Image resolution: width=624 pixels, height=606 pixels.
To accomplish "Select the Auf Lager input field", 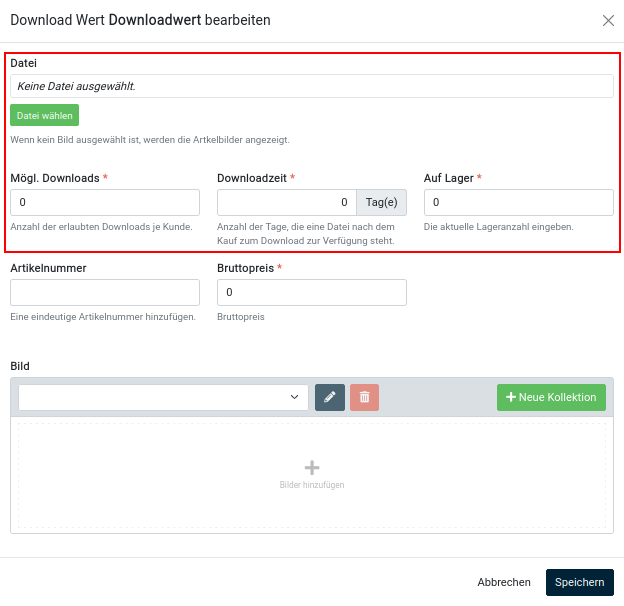I will coord(518,202).
